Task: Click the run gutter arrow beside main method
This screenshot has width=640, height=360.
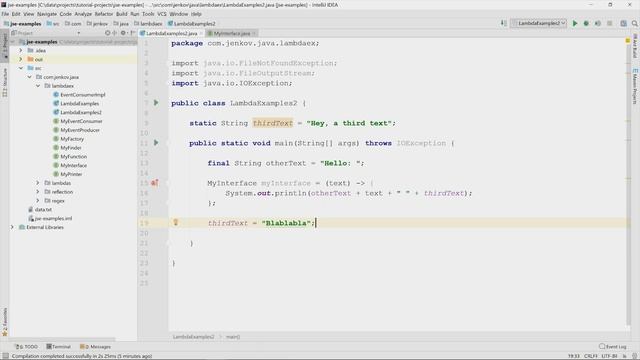Action: 156,143
